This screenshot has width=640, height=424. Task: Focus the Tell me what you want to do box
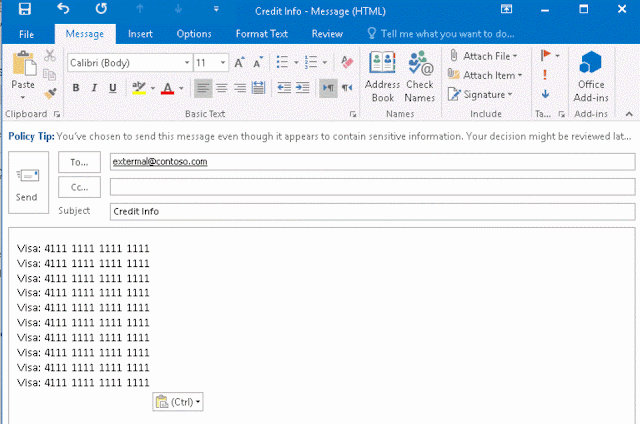coord(441,34)
